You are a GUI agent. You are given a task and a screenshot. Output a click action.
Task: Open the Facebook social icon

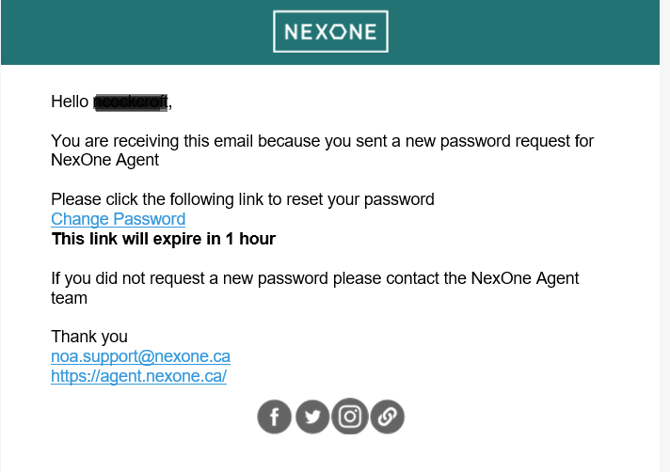(x=275, y=417)
